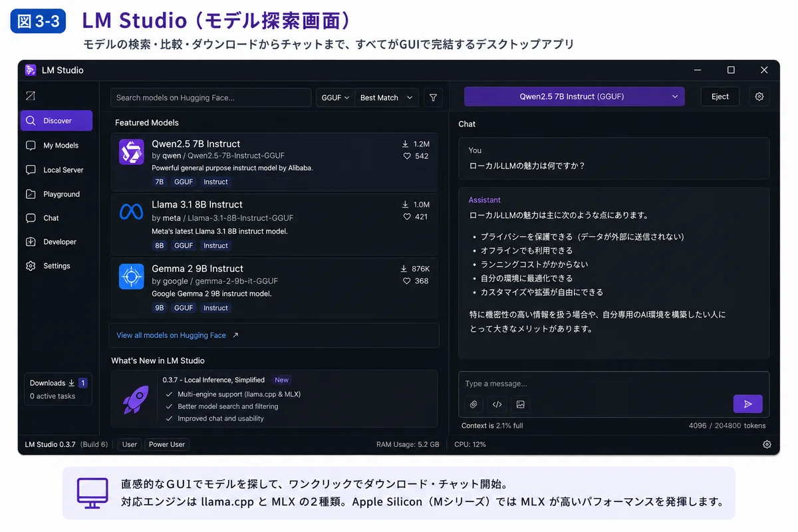
Task: Open Settings in the sidebar
Action: [x=57, y=266]
